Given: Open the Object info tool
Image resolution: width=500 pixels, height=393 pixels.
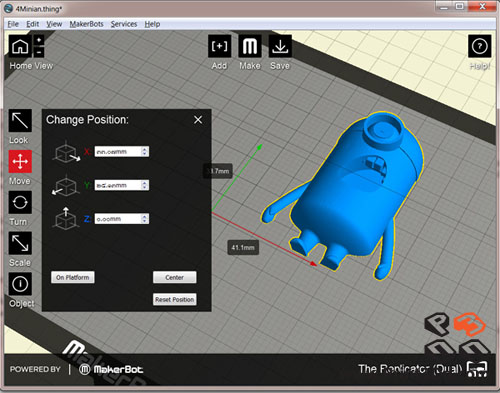Looking at the screenshot, I should [x=20, y=284].
